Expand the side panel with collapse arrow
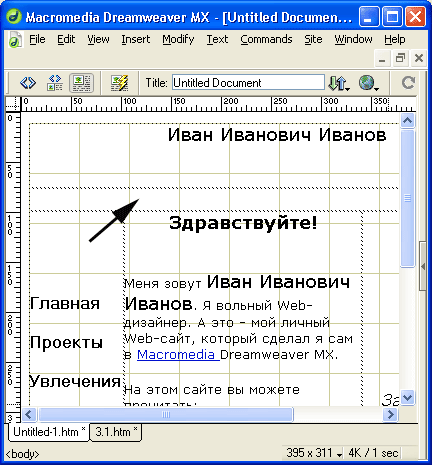Image resolution: width=432 pixels, height=465 pixels. tap(423, 267)
